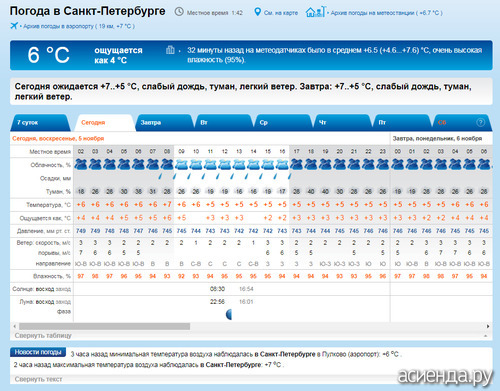
Task: Click the Осадки, мм row label
Action: tap(55, 178)
